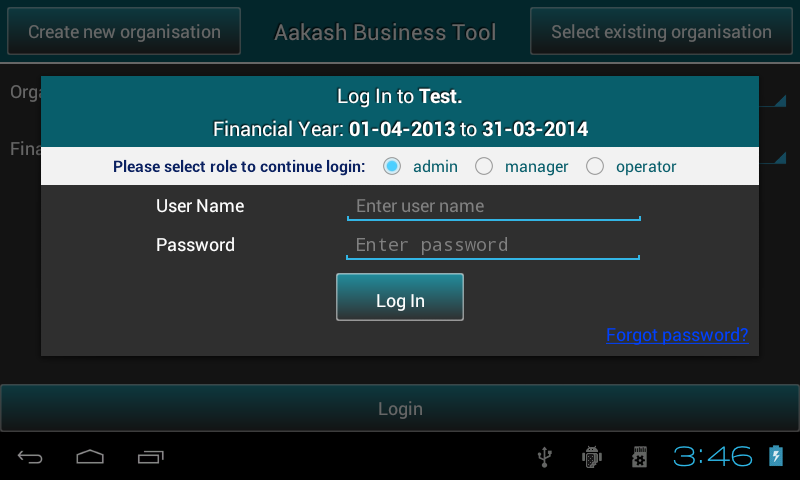Open the Forgot password? link
This screenshot has width=800, height=480.
[x=677, y=335]
